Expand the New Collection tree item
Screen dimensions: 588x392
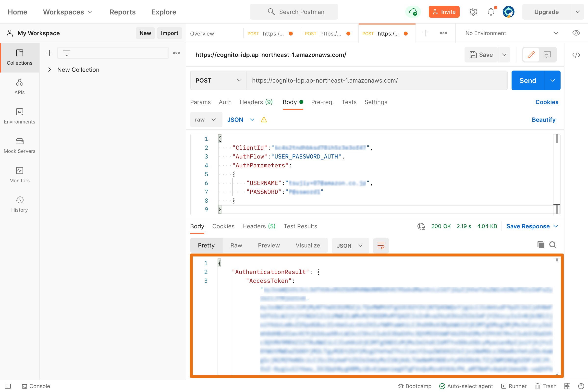coord(49,70)
